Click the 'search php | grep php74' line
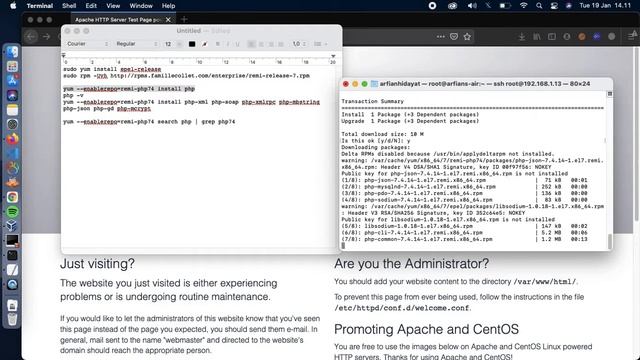 (149, 122)
